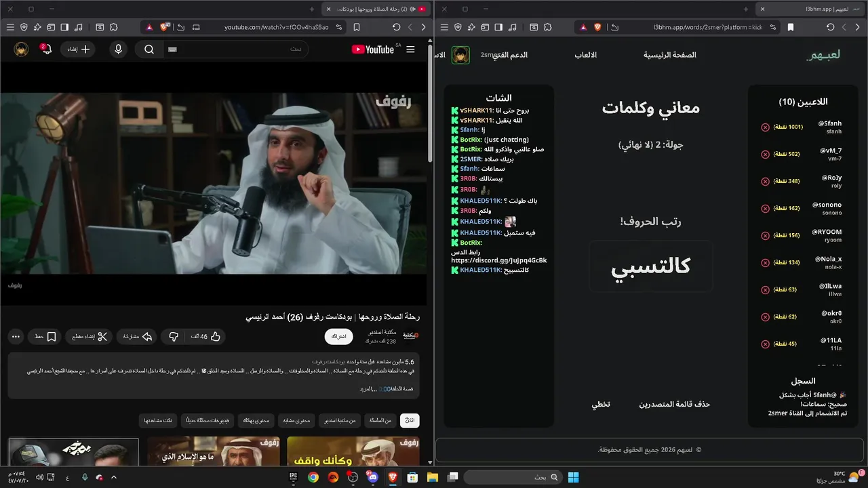The height and width of the screenshot is (488, 868).
Task: Click the تخطي skip button
Action: point(601,404)
